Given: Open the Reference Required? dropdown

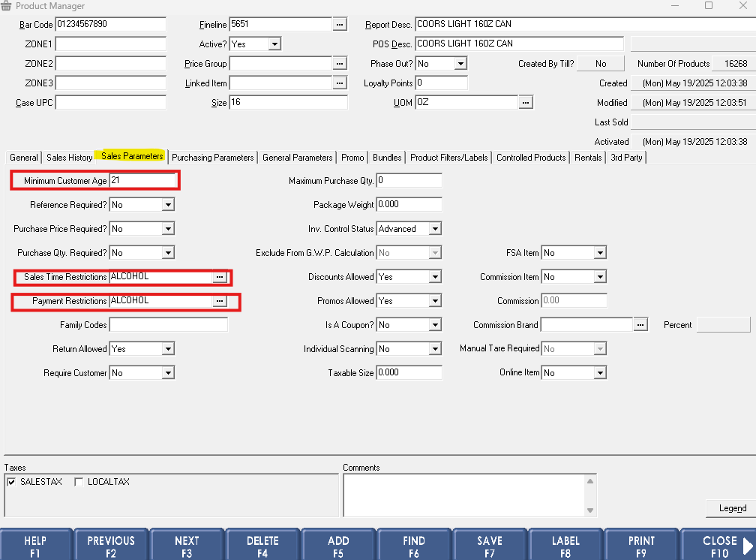Looking at the screenshot, I should [x=168, y=205].
